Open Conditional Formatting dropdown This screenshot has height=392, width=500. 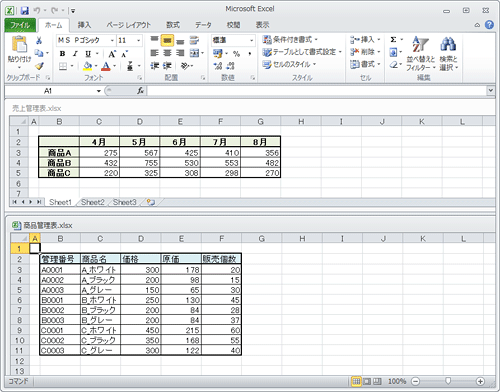(x=290, y=40)
